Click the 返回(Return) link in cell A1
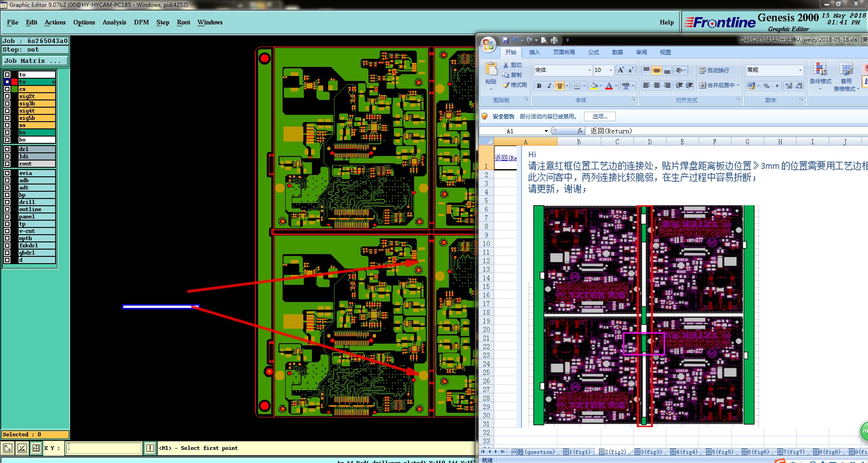868x463 pixels. click(x=505, y=158)
